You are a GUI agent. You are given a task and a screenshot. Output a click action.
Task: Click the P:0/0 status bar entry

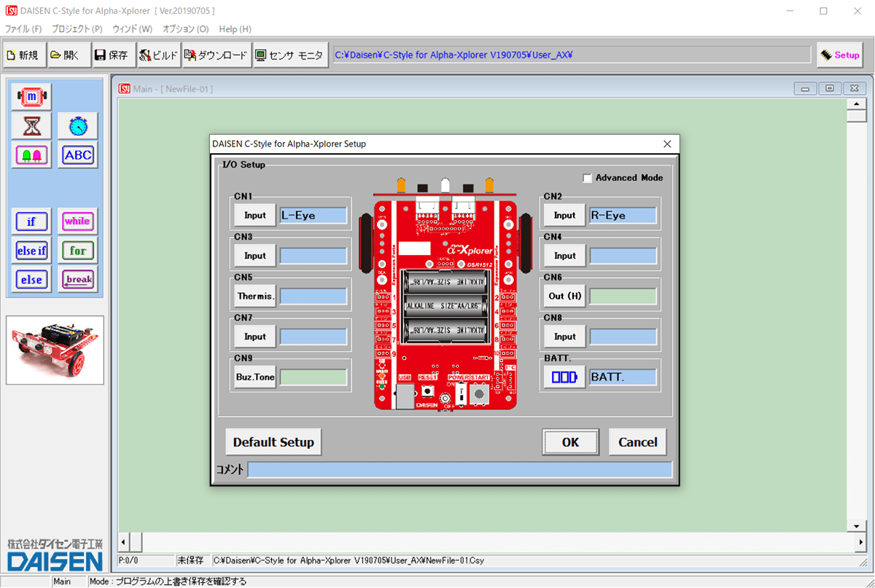146,561
